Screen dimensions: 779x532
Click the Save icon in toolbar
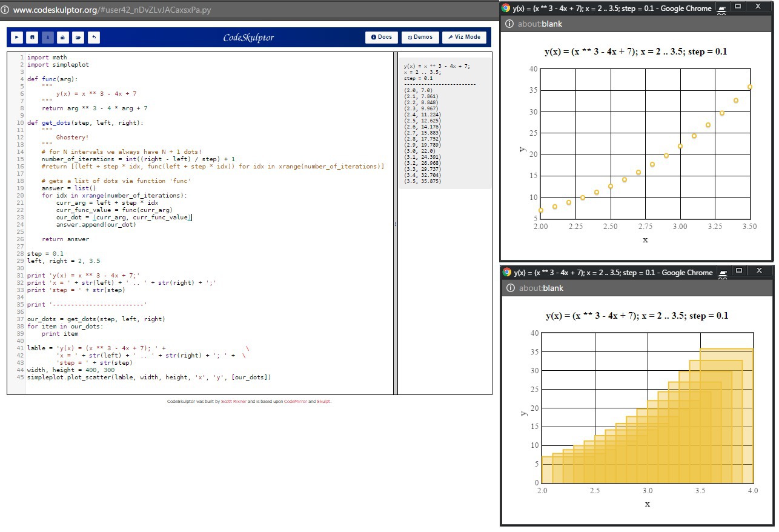point(33,38)
